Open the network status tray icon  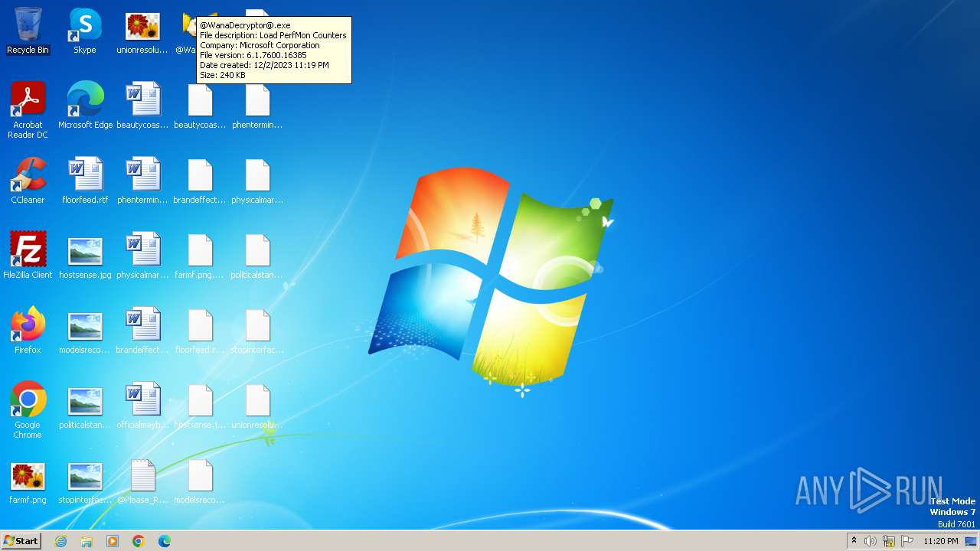[889, 541]
